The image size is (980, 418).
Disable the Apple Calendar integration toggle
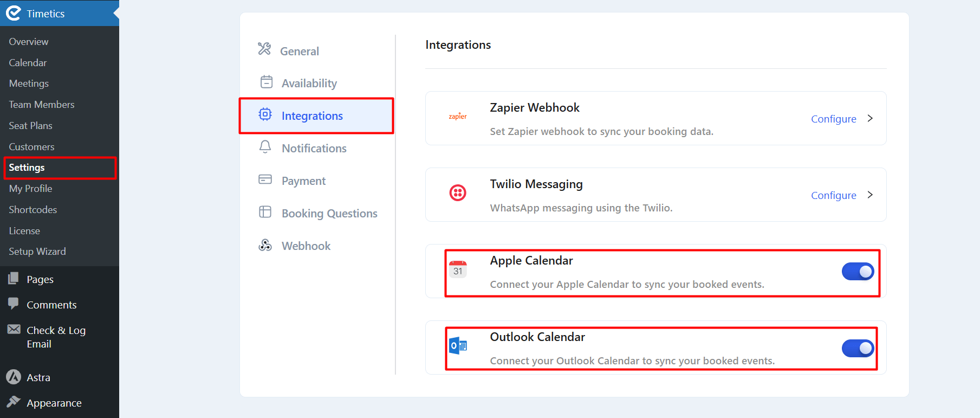(858, 271)
